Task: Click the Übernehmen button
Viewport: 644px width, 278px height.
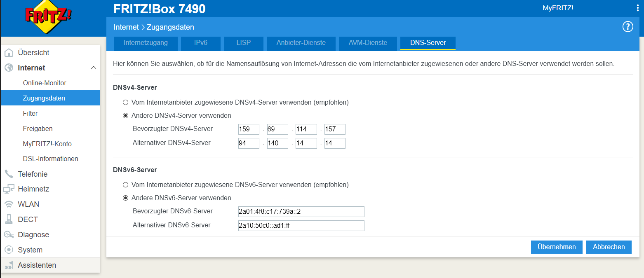Action: (x=557, y=247)
